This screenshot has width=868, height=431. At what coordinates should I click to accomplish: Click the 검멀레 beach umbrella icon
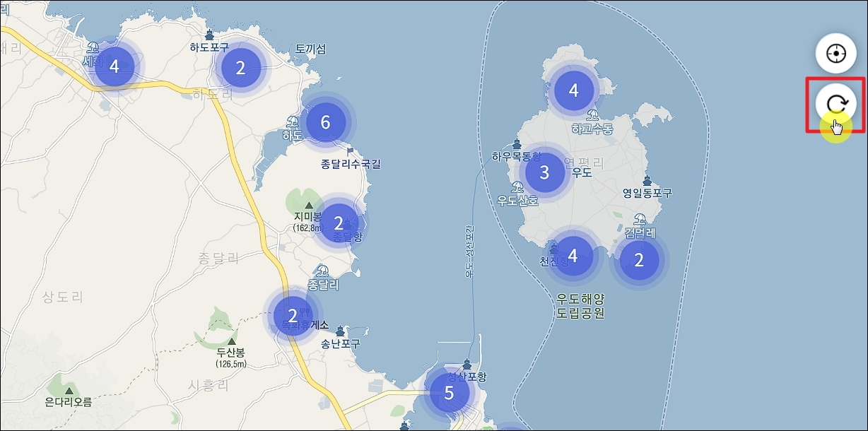640,219
